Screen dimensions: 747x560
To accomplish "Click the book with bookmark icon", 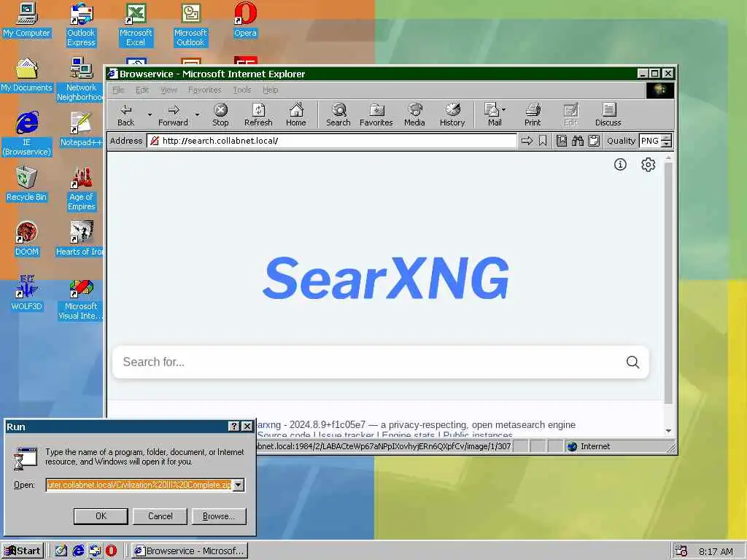I will click(562, 141).
